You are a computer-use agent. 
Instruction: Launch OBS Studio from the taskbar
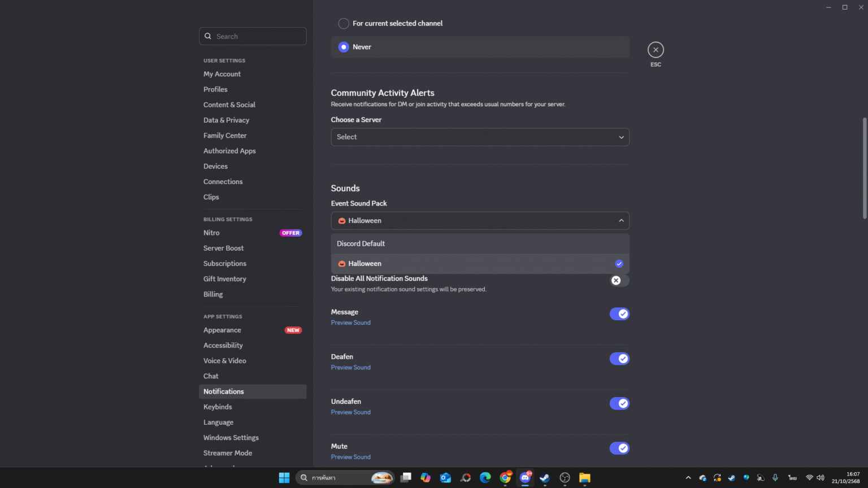(x=565, y=478)
